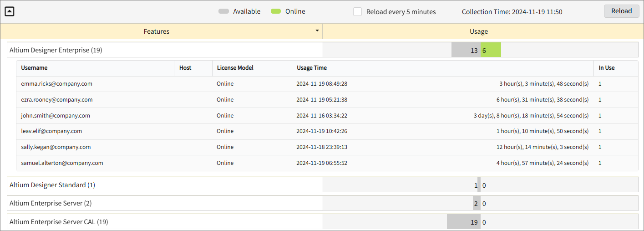Sort by the License Model column header
Screen dimensions: 644x231
pyautogui.click(x=252, y=68)
